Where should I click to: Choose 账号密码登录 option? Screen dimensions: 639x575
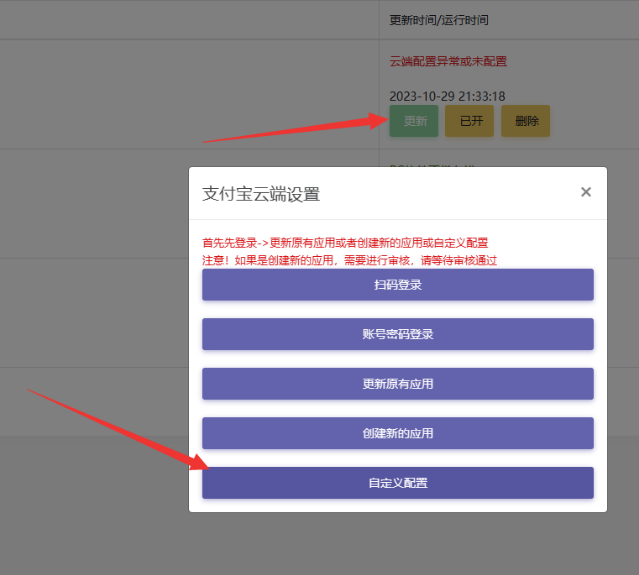(x=398, y=334)
